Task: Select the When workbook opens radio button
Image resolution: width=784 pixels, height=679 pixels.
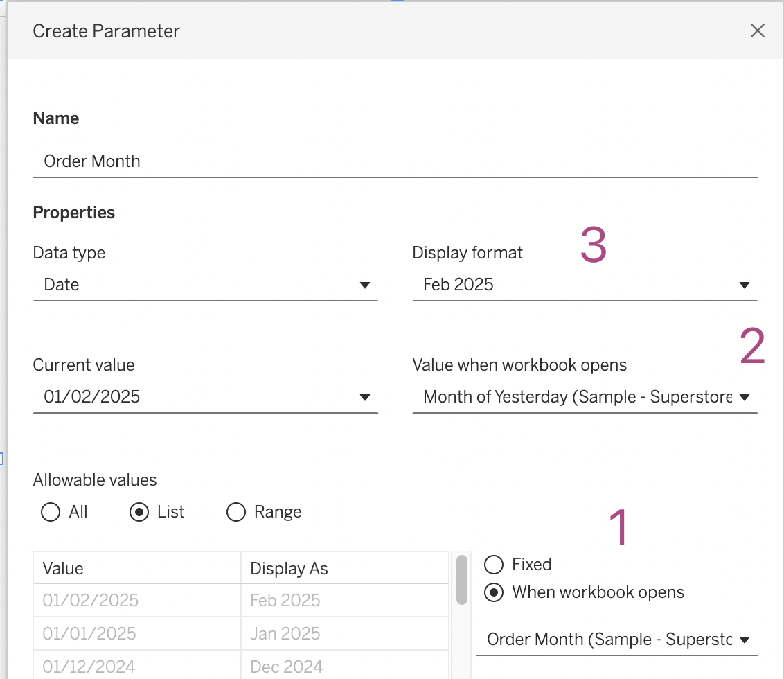Action: [x=494, y=592]
